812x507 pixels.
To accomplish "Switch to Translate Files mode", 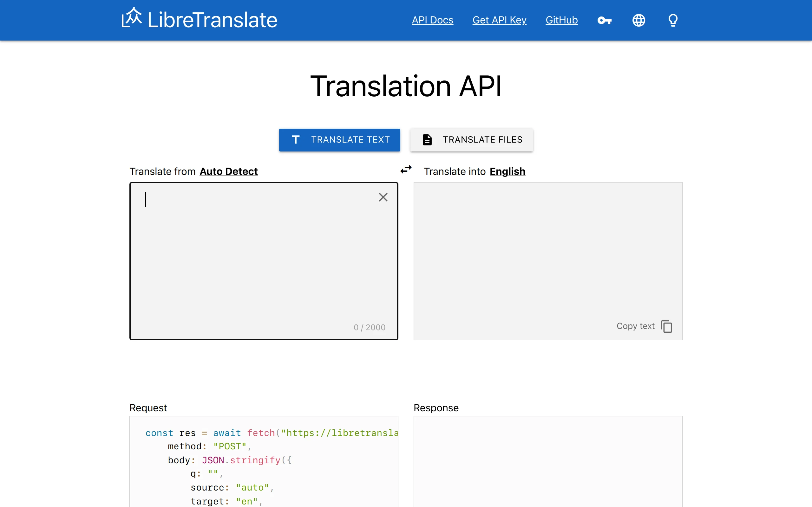I will pos(471,140).
